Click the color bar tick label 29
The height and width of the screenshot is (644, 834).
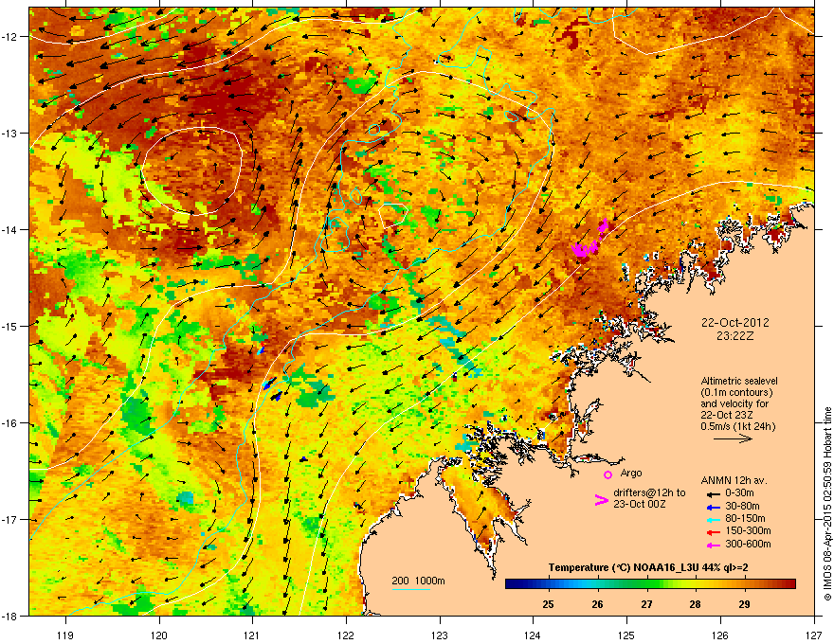[x=745, y=604]
